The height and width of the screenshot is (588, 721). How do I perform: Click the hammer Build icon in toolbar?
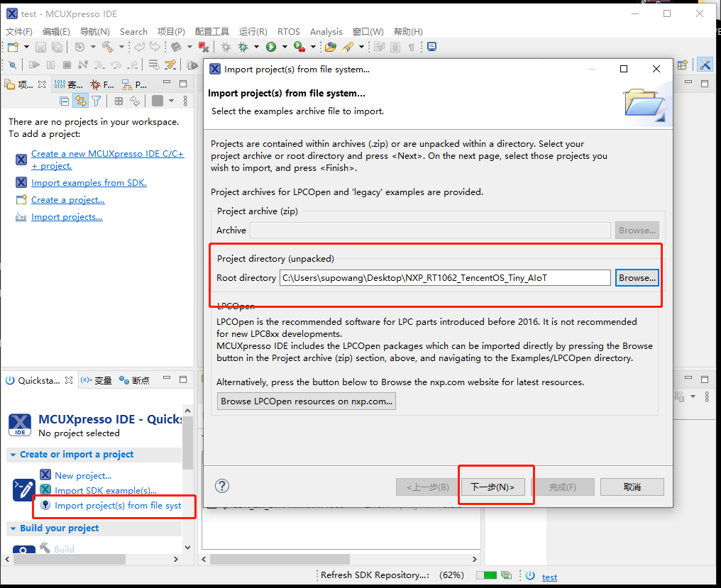coord(108,47)
